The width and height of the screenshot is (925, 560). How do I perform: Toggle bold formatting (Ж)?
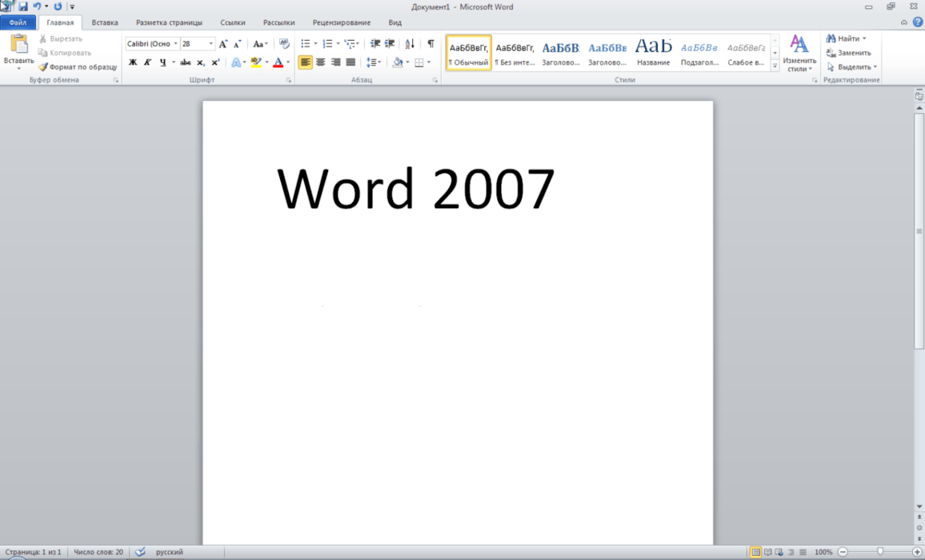pos(133,62)
